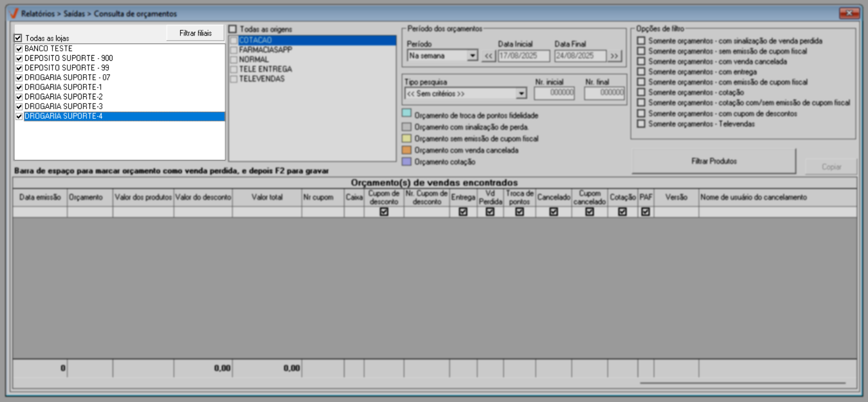The image size is (868, 402).
Task: Click the gray sinalização de perda swatch
Action: point(407,127)
